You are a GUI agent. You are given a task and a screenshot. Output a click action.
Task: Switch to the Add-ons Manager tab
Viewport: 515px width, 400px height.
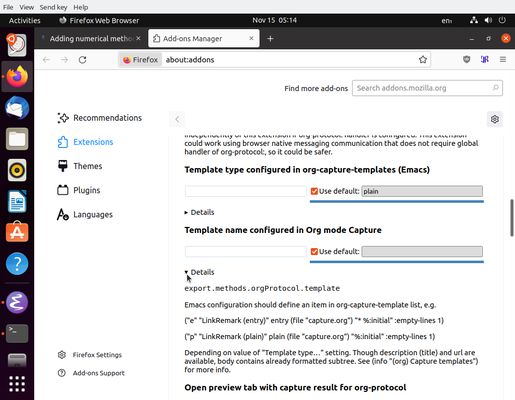pyautogui.click(x=204, y=39)
